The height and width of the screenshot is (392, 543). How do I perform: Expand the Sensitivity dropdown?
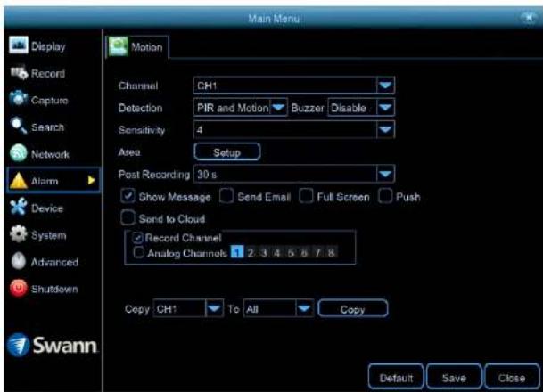point(294,130)
